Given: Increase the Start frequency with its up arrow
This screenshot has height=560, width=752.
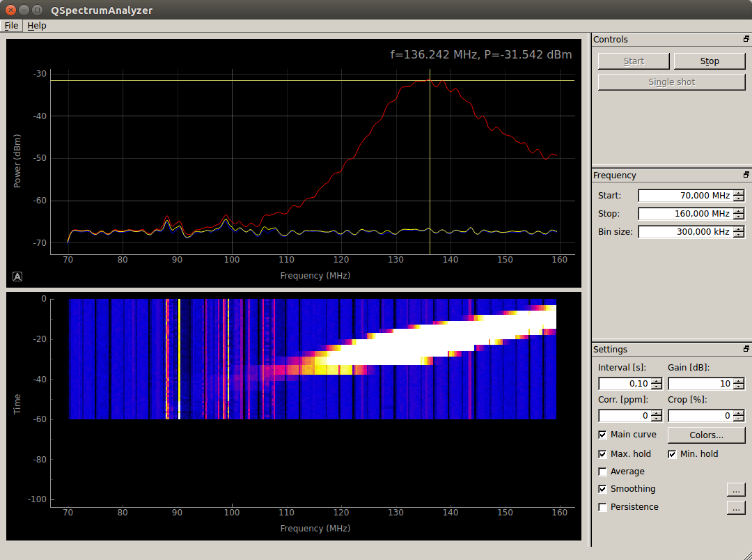Looking at the screenshot, I should point(739,192).
